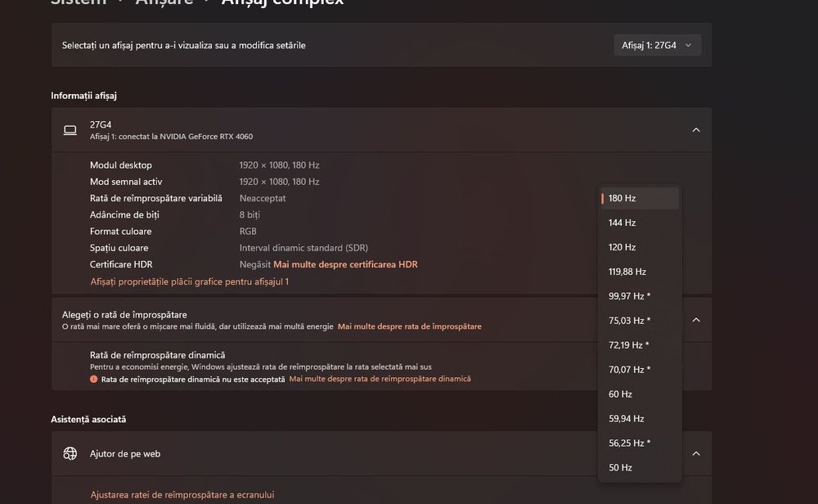Open the Afișaj 1: 27G4 display selector dropdown
Image resolution: width=818 pixels, height=504 pixels.
click(657, 45)
